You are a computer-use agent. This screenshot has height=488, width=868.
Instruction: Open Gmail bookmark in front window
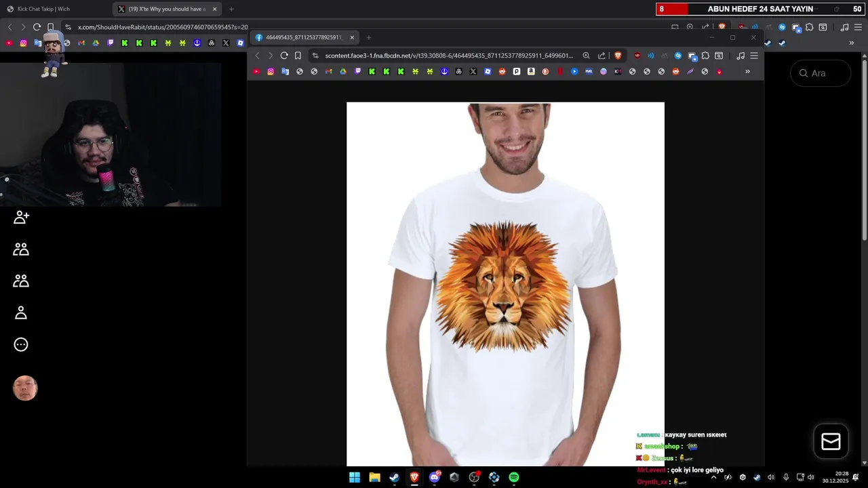click(329, 71)
